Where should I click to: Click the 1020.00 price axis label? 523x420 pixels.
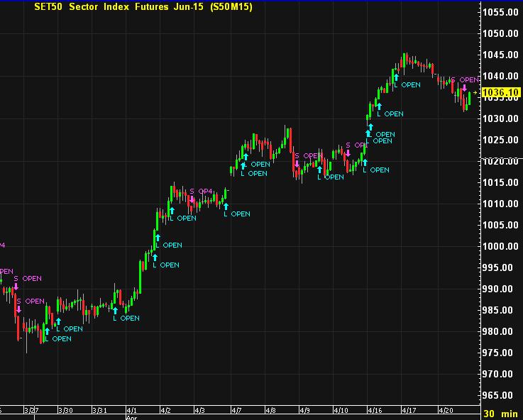point(500,161)
